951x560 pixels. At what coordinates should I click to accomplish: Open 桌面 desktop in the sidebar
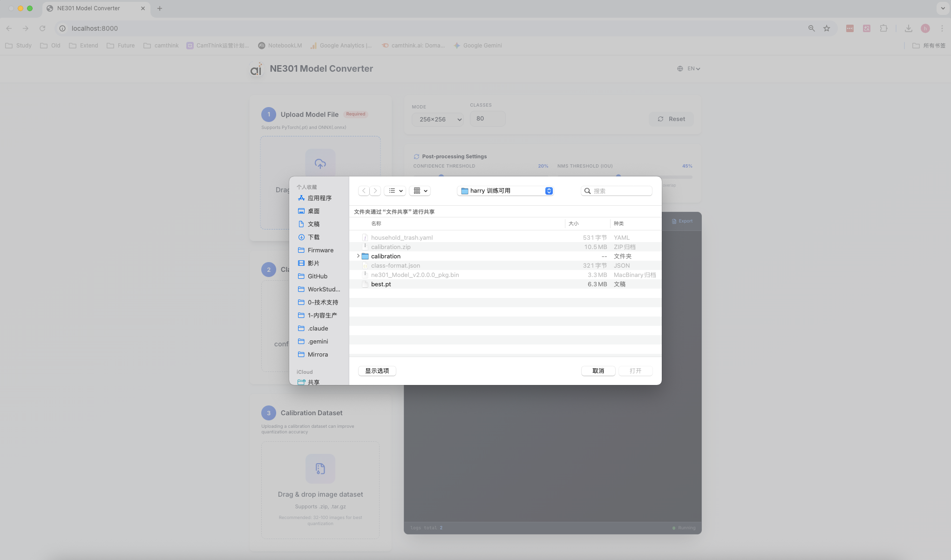(x=313, y=211)
